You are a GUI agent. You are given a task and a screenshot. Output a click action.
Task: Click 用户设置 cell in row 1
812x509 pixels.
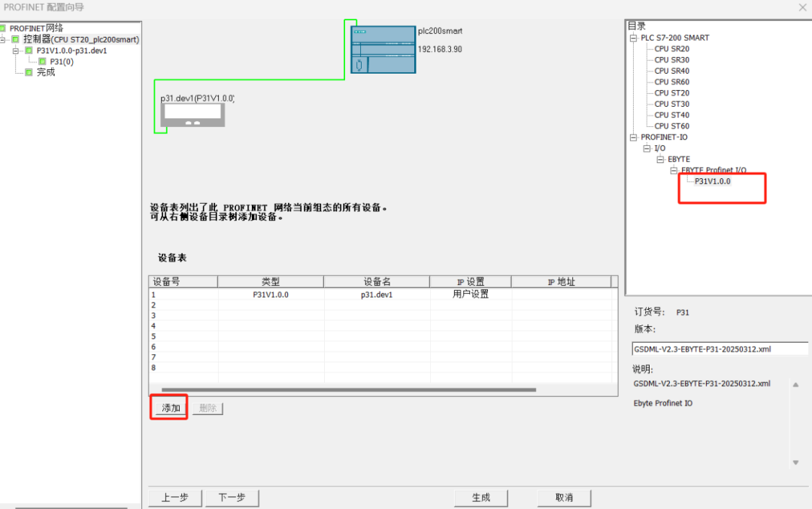pyautogui.click(x=471, y=294)
